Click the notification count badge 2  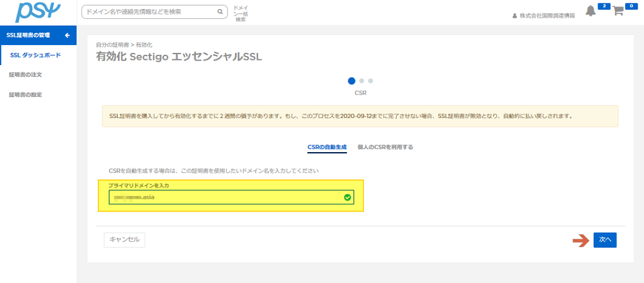[x=604, y=6]
